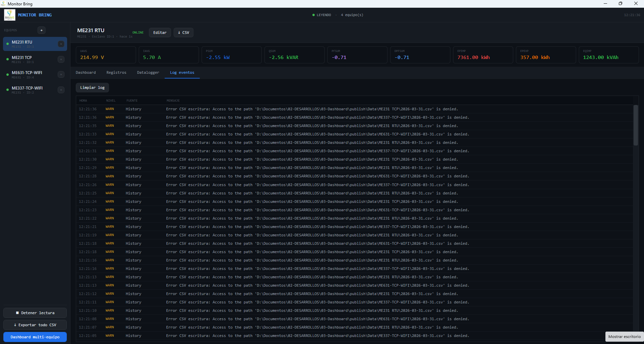The width and height of the screenshot is (644, 344).
Task: Stop reading with Detener lectura
Action: click(35, 313)
